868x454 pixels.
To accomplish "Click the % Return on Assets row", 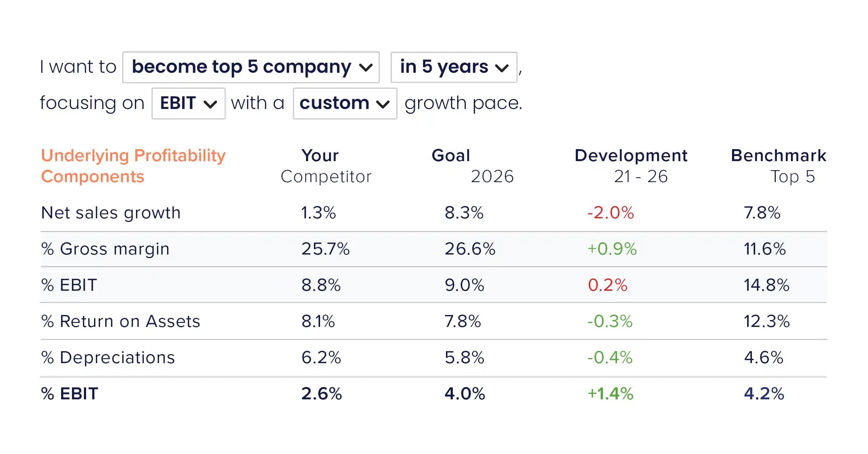I will point(434,321).
